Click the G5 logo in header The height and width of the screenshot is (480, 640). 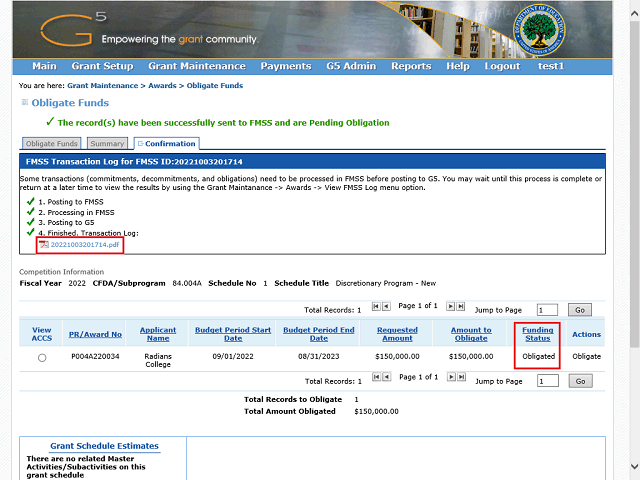pos(73,29)
